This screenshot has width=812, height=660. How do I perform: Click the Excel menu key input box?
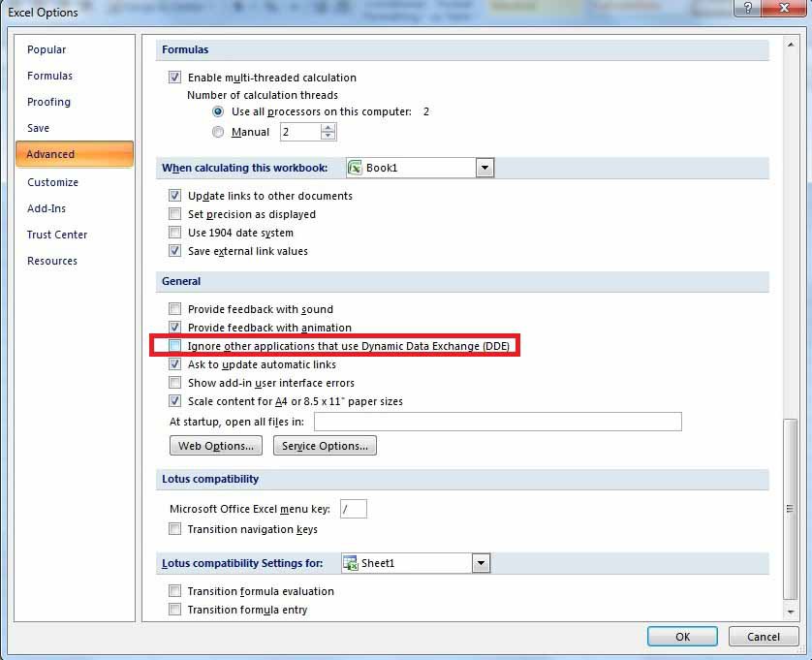[x=354, y=508]
